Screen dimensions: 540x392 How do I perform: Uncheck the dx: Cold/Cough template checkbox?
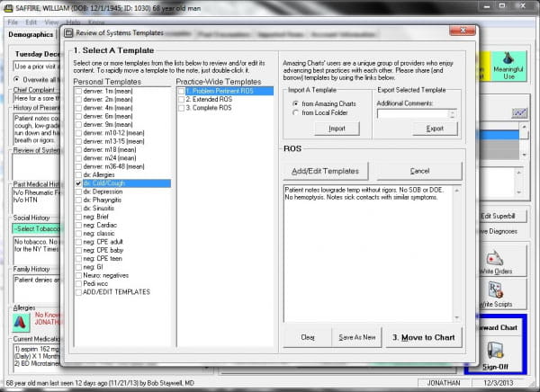78,183
